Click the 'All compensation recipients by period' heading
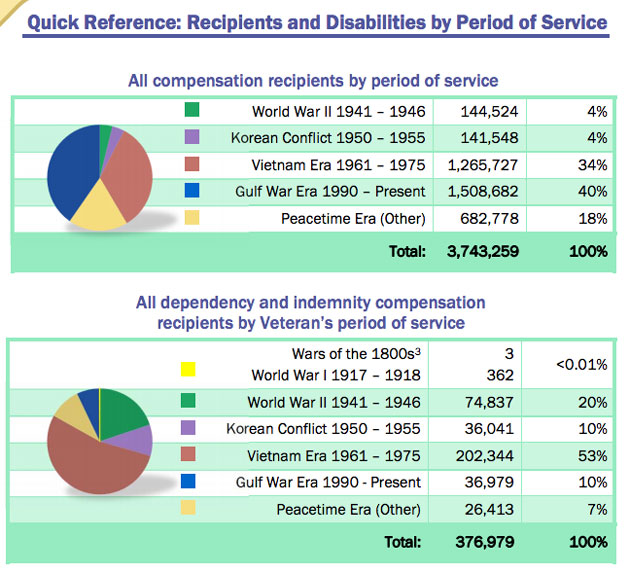Screen dimensions: 630x574 click(313, 80)
